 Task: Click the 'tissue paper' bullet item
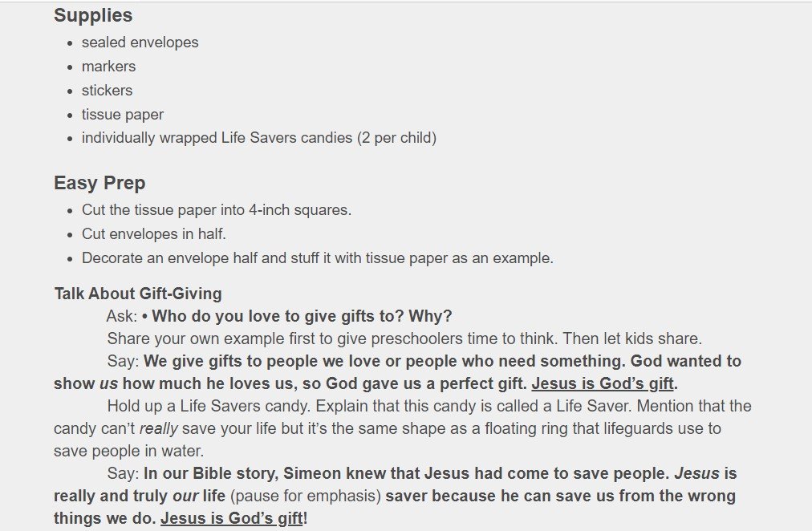point(122,115)
